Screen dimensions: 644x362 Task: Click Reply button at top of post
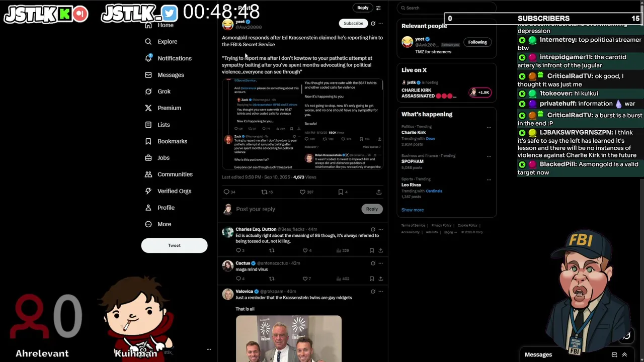[363, 8]
